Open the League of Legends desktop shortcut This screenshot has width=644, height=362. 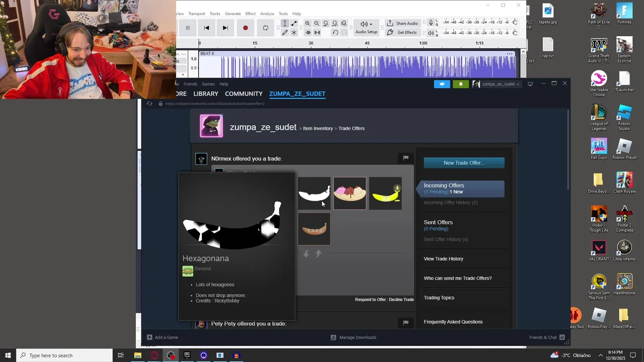point(599,118)
